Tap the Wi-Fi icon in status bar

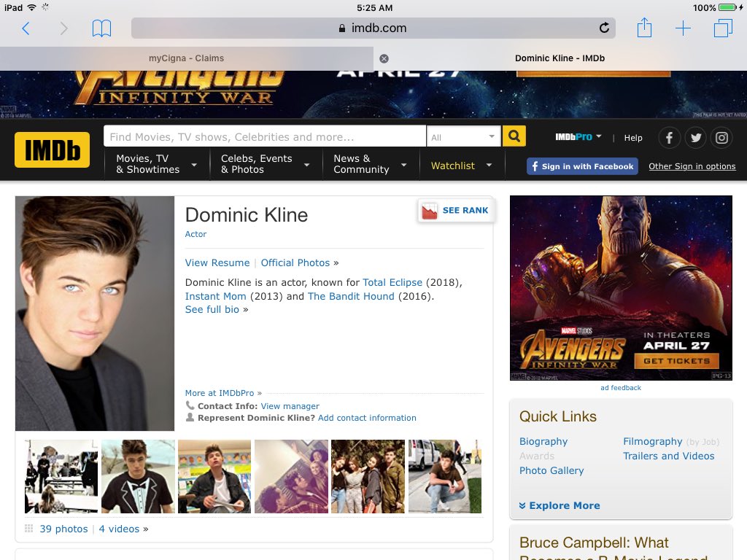point(31,7)
